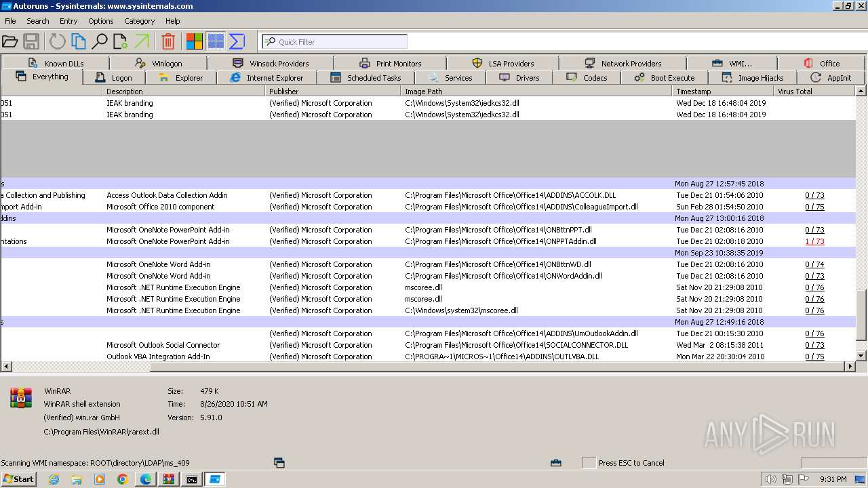Sort by the Description column header
868x488 pixels.
[x=184, y=91]
